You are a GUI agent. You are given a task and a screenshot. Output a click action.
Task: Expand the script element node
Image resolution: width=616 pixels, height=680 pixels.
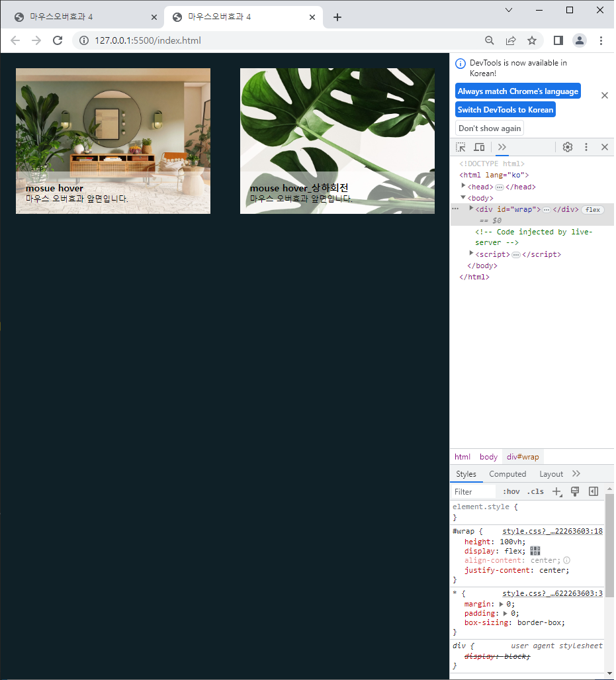pyautogui.click(x=472, y=254)
